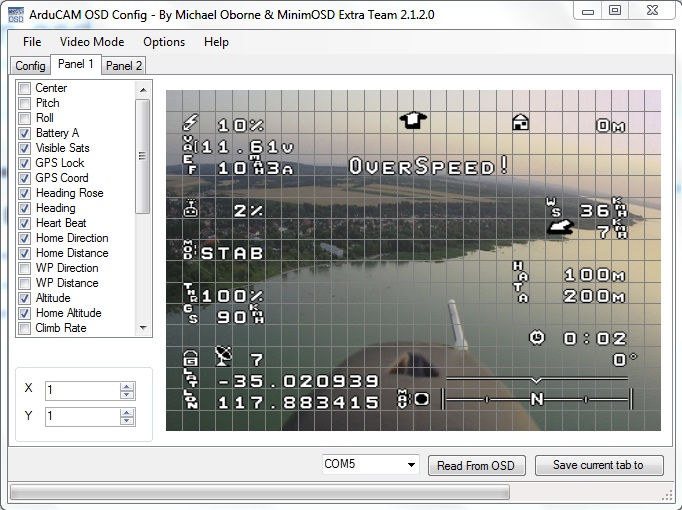Increase the X position spinner value
Image resolution: width=682 pixels, height=510 pixels.
127,387
